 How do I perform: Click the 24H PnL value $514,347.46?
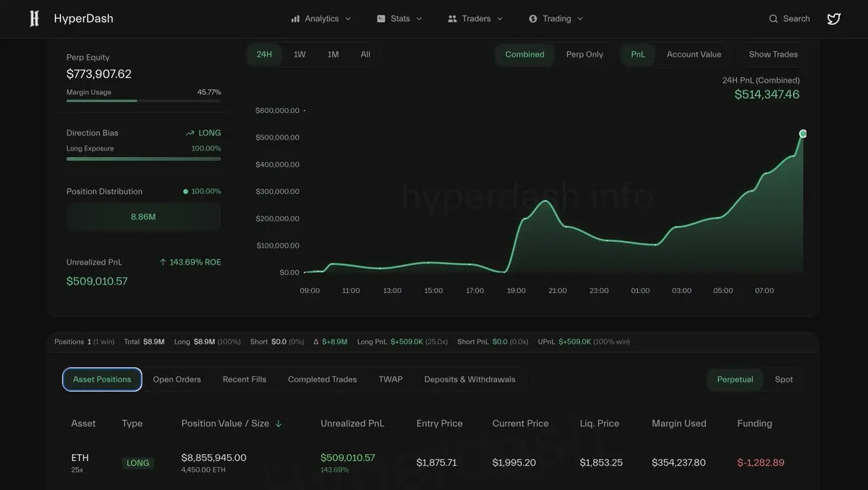pyautogui.click(x=767, y=95)
